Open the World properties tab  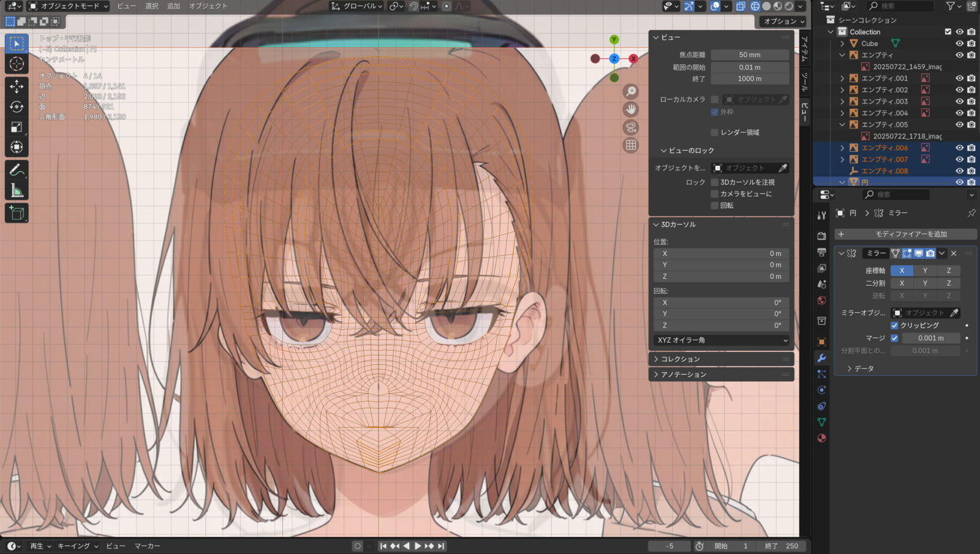pos(821,300)
